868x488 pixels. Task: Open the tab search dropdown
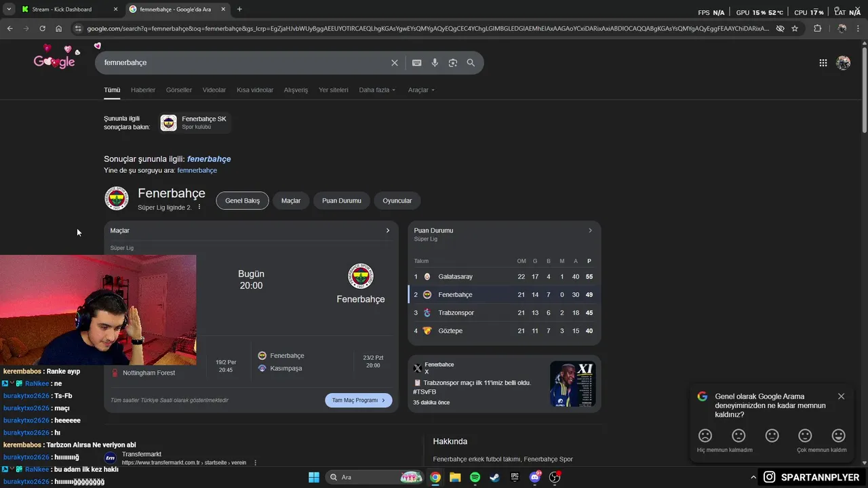(8, 9)
